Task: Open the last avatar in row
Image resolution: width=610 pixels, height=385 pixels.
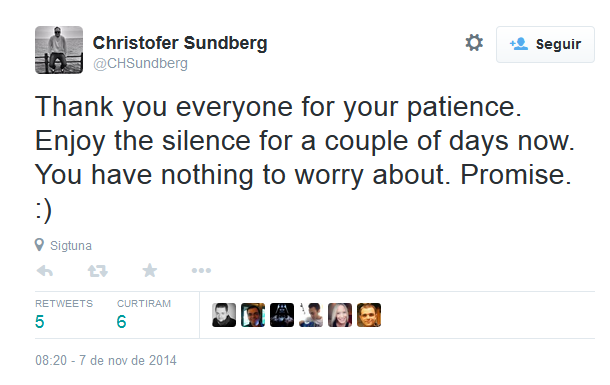Action: click(x=369, y=315)
